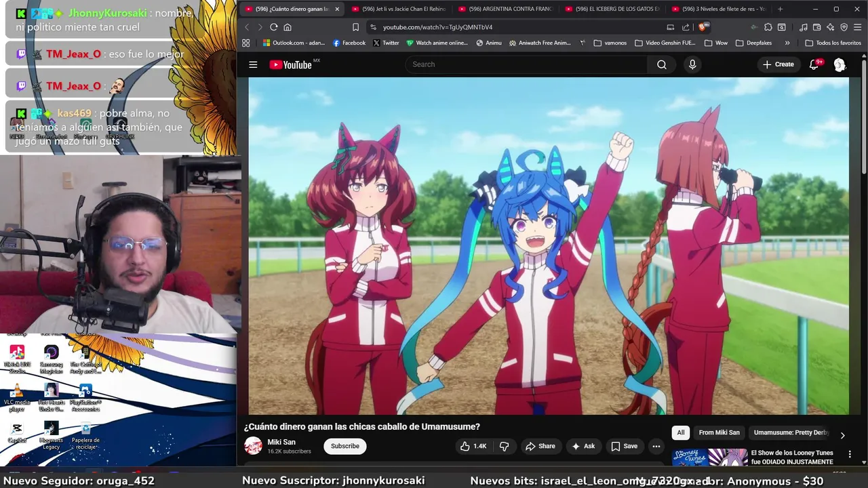This screenshot has width=868, height=488.
Task: Open the Miki San channel name link
Action: click(281, 442)
